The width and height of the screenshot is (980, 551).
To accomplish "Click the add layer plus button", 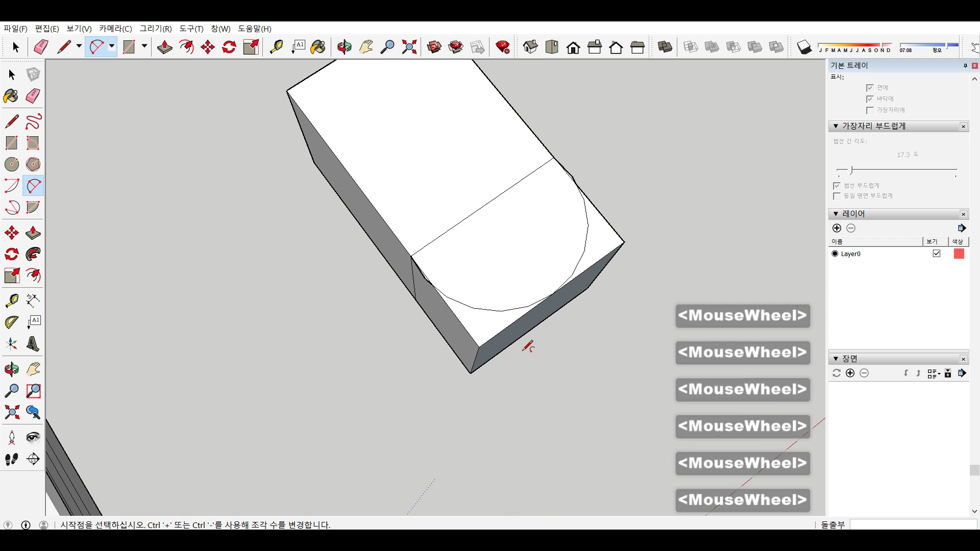I will click(x=837, y=228).
